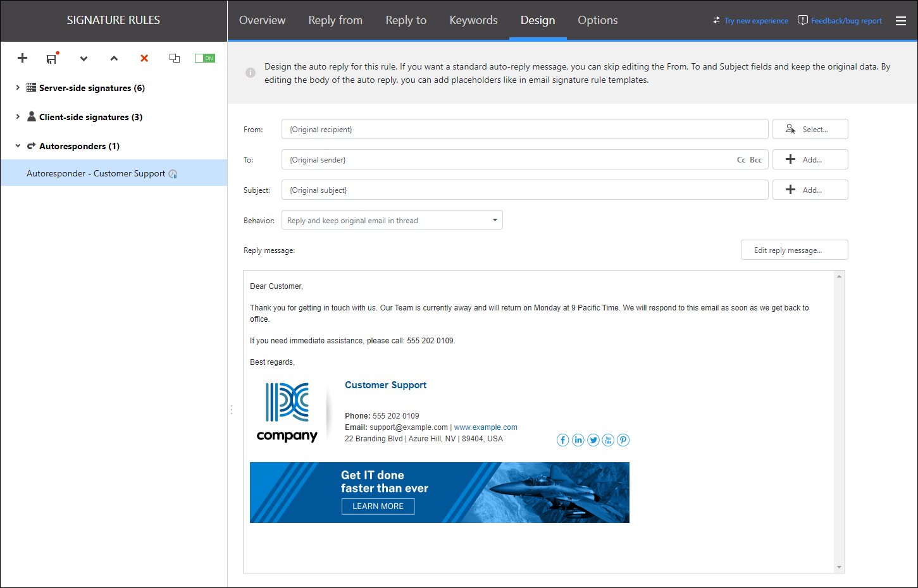The image size is (918, 588).
Task: Click Add... button next to To field
Action: (810, 159)
